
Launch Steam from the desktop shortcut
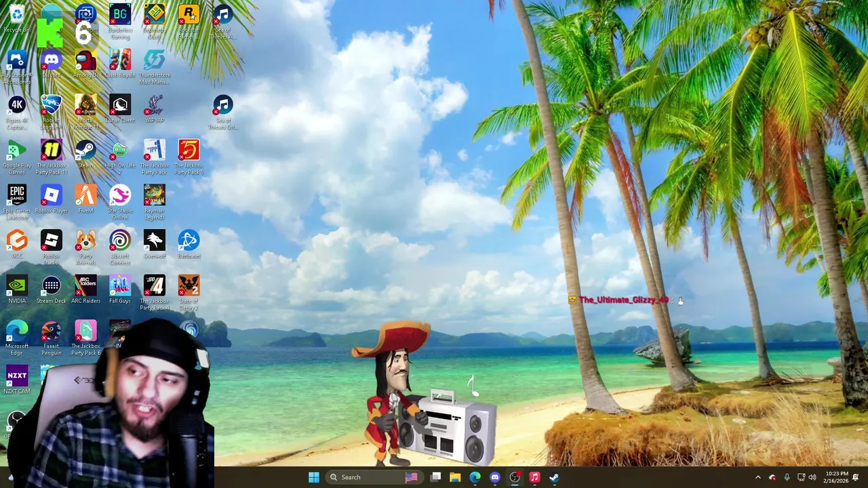tap(85, 155)
